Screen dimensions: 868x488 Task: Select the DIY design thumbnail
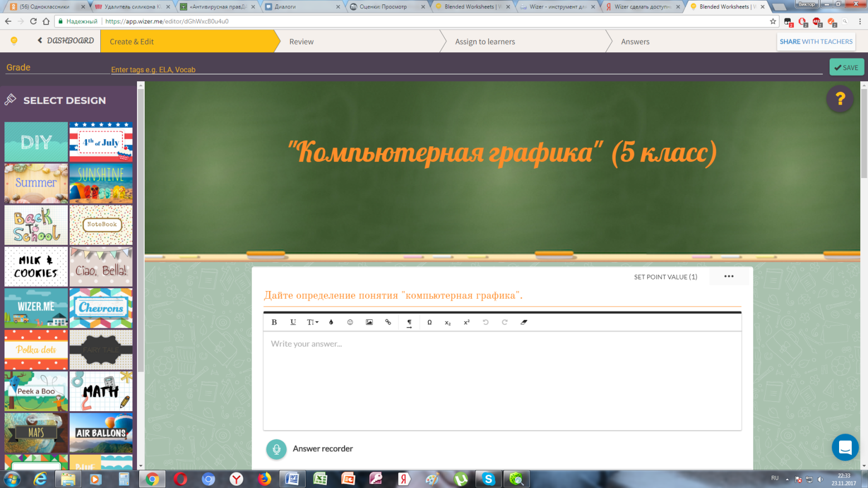point(36,142)
